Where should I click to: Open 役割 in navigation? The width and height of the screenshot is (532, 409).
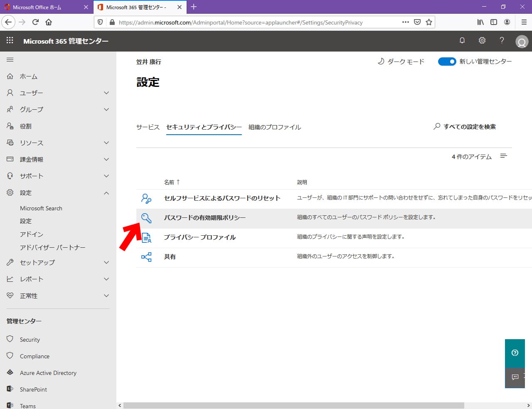pos(26,126)
